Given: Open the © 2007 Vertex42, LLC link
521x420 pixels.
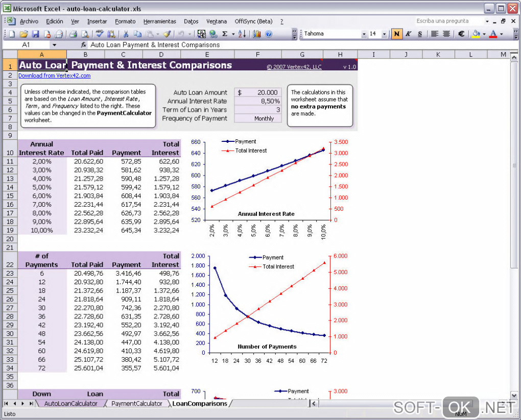Looking at the screenshot, I should (294, 67).
